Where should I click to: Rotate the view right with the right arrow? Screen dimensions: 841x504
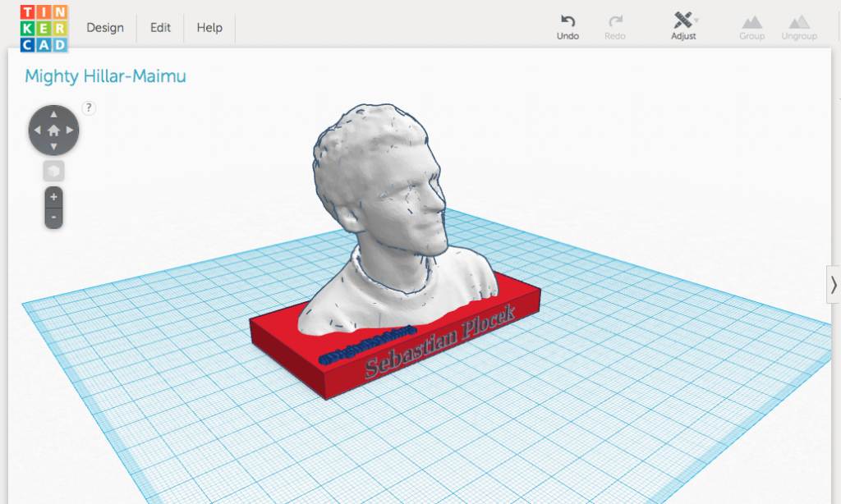point(71,130)
